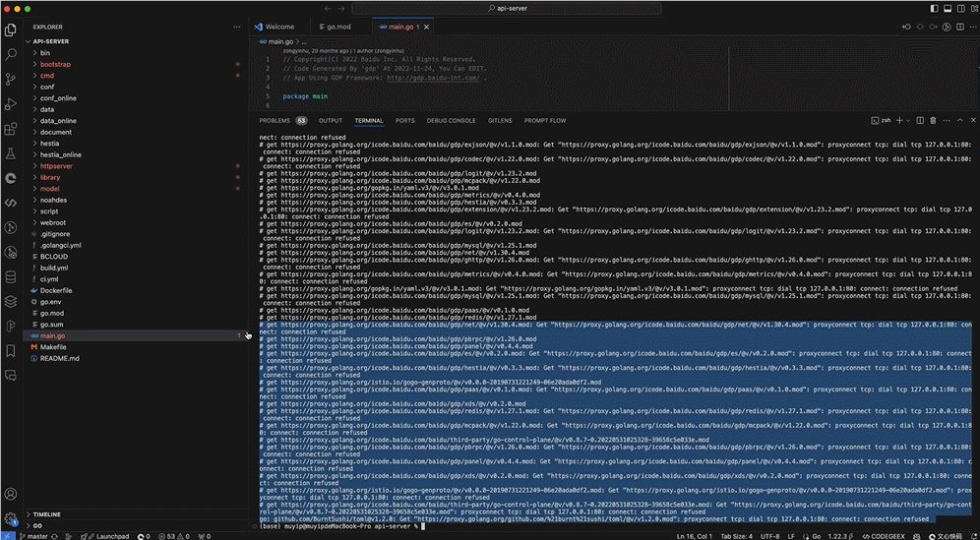Kill the terminal with trash icon
Screen dimensions: 980x540
pos(933,120)
